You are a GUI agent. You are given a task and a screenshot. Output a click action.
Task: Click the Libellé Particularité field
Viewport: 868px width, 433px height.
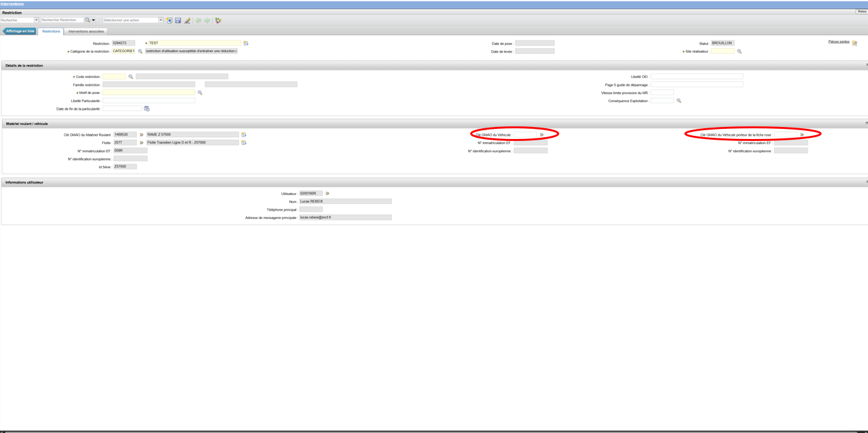tap(149, 101)
